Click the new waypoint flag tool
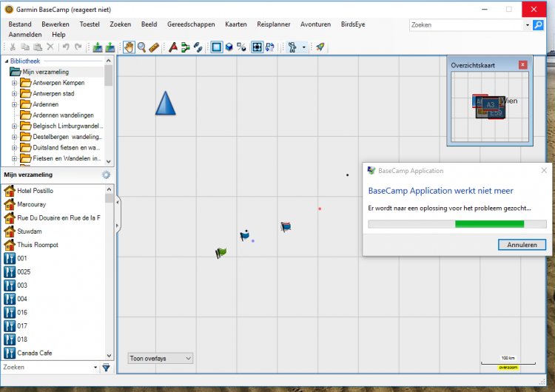Viewport: 555px width, 392px height. [x=173, y=47]
